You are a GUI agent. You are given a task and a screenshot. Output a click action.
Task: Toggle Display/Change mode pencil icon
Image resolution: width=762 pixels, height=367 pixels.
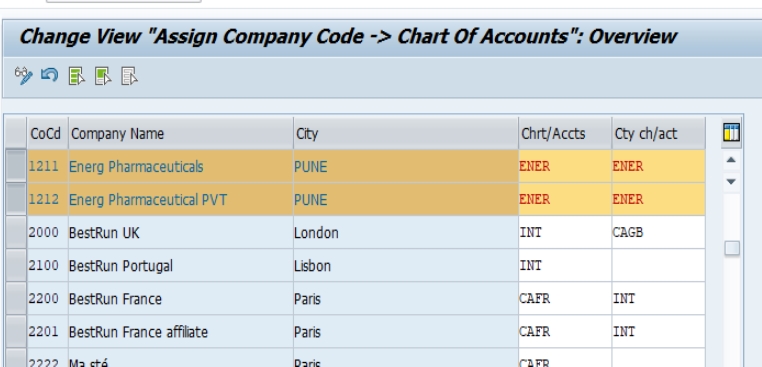tap(23, 76)
